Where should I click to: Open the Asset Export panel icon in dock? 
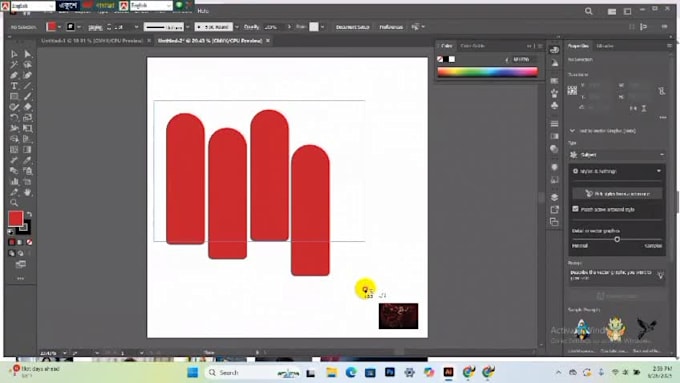[554, 210]
